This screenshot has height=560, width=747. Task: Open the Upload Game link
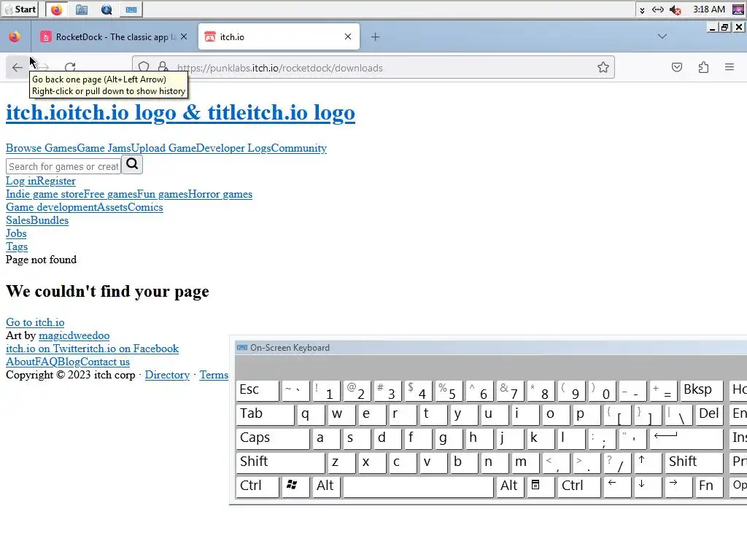(163, 148)
